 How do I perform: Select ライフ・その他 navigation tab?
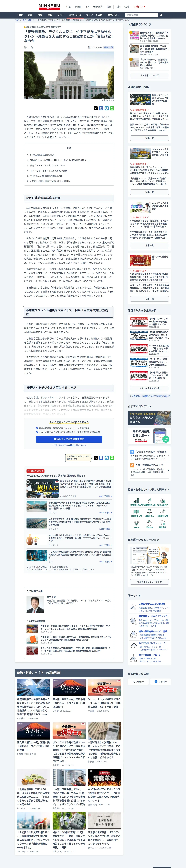94,15
